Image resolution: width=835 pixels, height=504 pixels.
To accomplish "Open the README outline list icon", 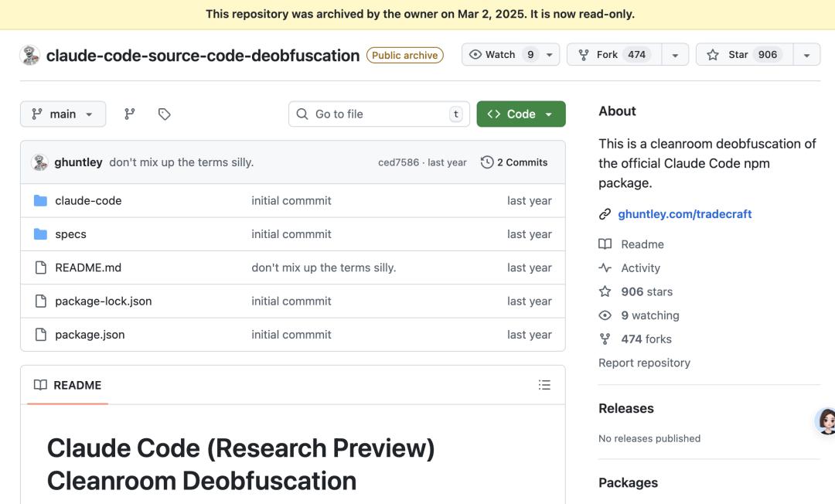I will pos(544,385).
